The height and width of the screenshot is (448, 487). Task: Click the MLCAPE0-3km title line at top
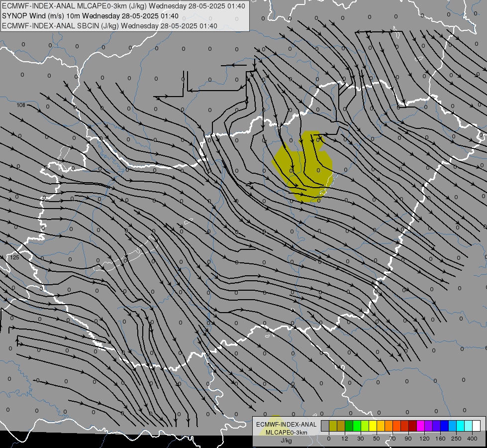[x=123, y=6]
